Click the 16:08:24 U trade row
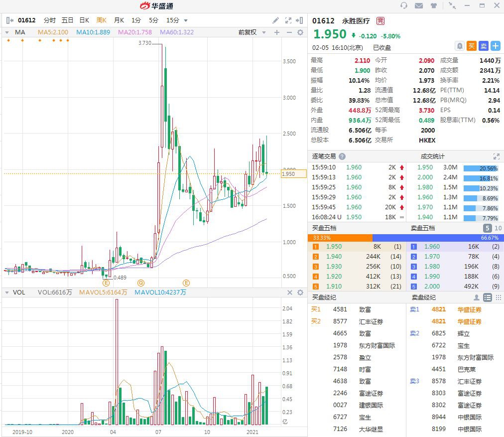The image size is (504, 437). (357, 217)
